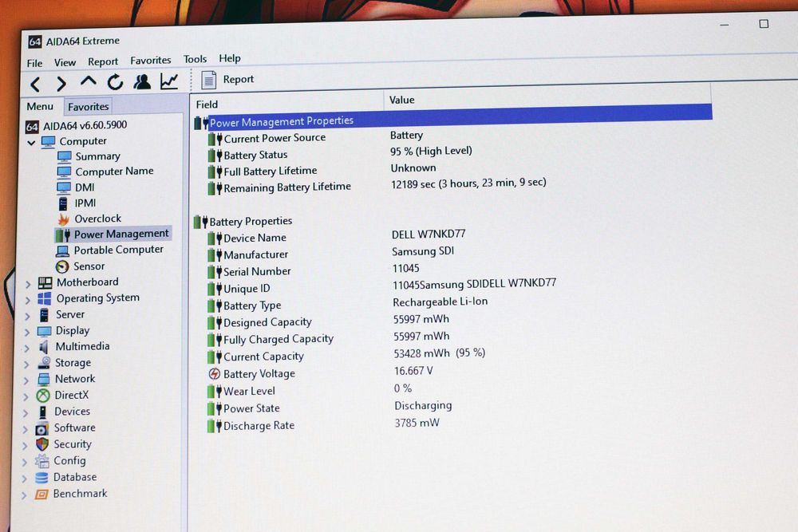Image resolution: width=798 pixels, height=532 pixels.
Task: Open the Computer Name page
Action: tap(105, 171)
